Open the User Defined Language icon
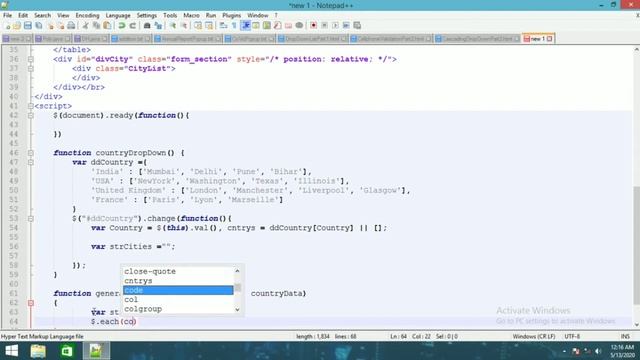Image resolution: width=640 pixels, height=360 pixels. [256, 25]
